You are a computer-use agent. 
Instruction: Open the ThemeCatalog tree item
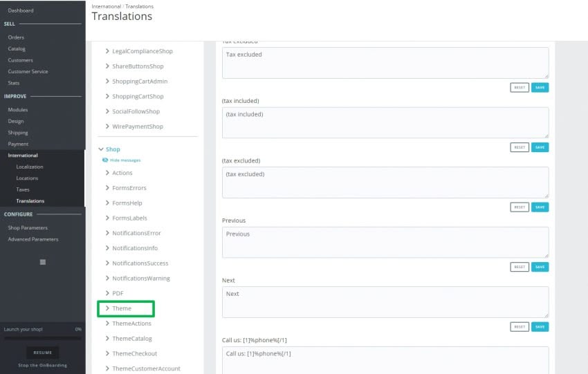click(x=132, y=339)
